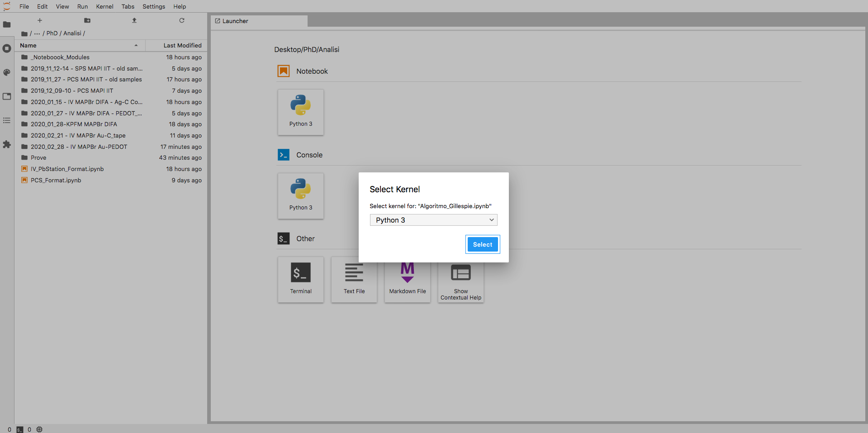Open the Command Palette sidebar
Screen dimensions: 868x433
tap(7, 72)
